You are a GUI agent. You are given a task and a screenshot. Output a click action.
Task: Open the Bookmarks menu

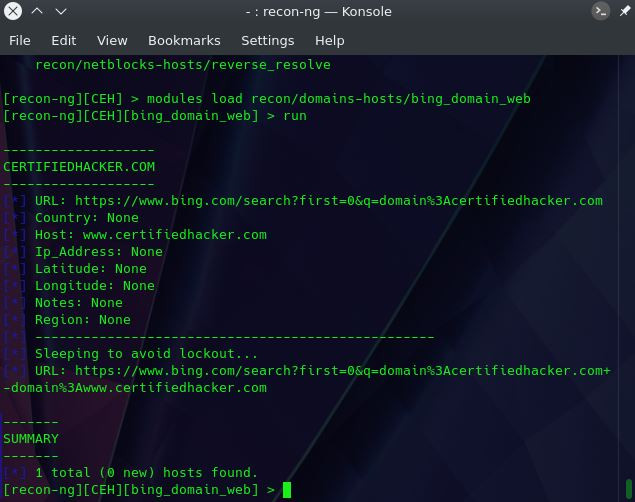pos(184,40)
